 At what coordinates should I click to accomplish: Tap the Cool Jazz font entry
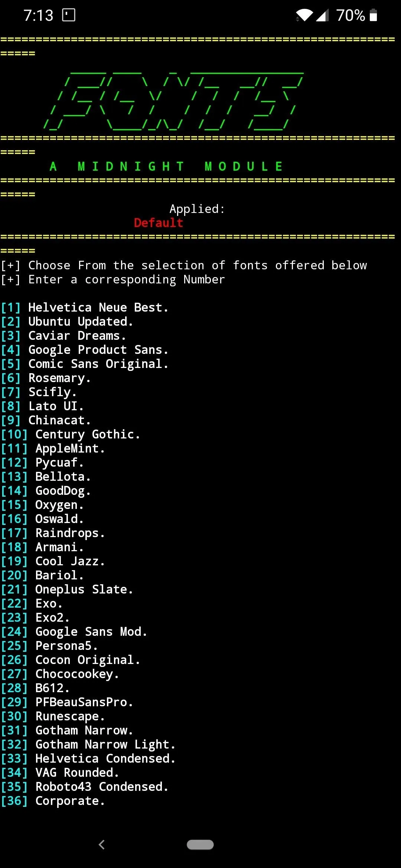53,561
